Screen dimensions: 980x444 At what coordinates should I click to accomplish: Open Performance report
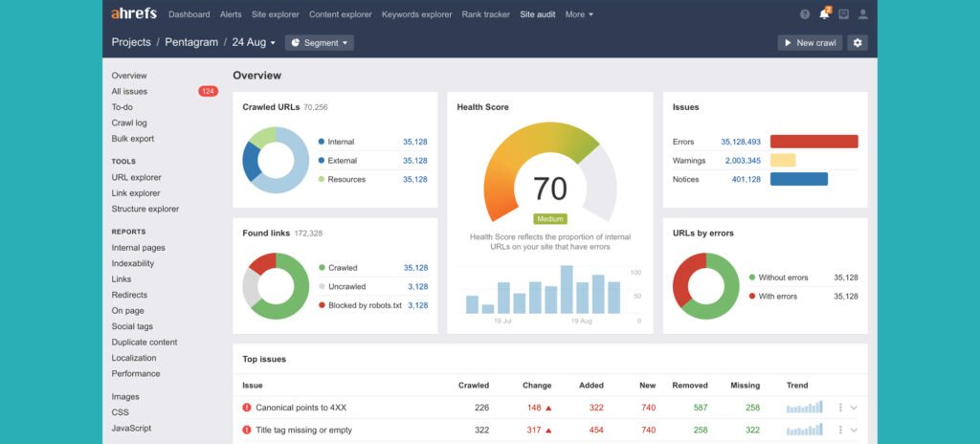point(136,373)
